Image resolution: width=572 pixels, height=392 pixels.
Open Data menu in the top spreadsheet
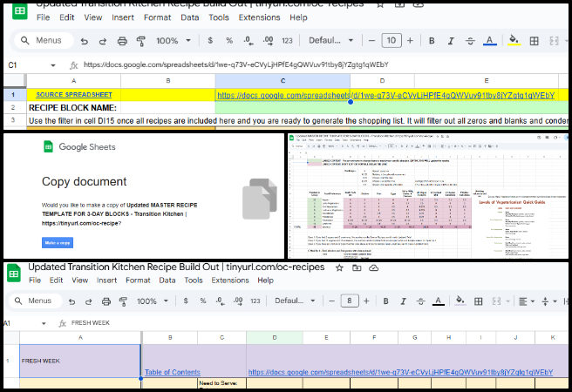coord(190,17)
